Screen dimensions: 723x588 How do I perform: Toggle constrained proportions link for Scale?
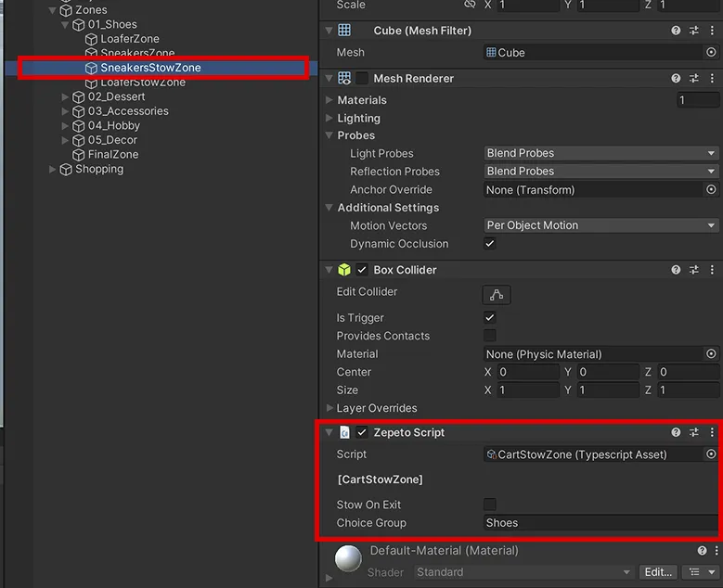[x=470, y=5]
